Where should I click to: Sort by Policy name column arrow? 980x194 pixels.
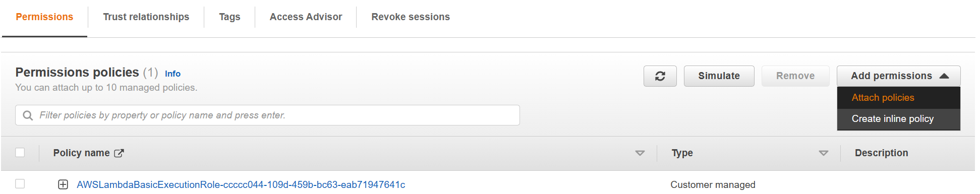point(640,153)
